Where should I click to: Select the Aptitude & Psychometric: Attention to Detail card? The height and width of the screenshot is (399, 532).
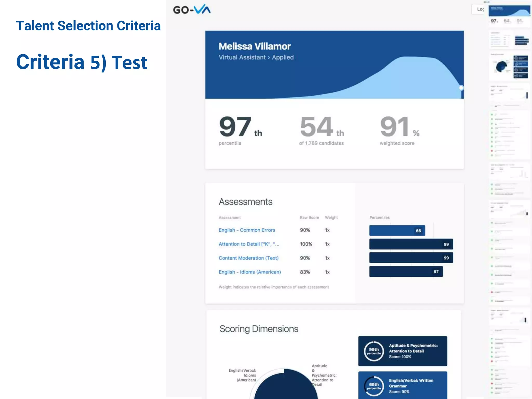coord(403,351)
